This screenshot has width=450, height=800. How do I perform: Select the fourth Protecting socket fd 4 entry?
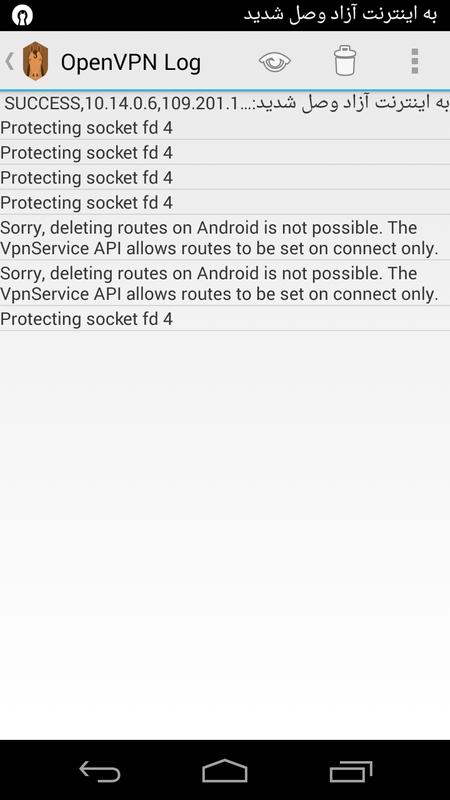tap(225, 202)
